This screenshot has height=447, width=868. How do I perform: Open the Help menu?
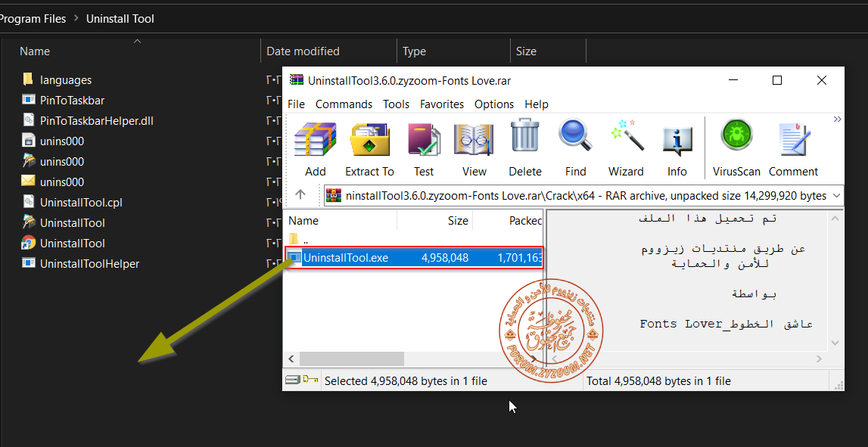537,104
